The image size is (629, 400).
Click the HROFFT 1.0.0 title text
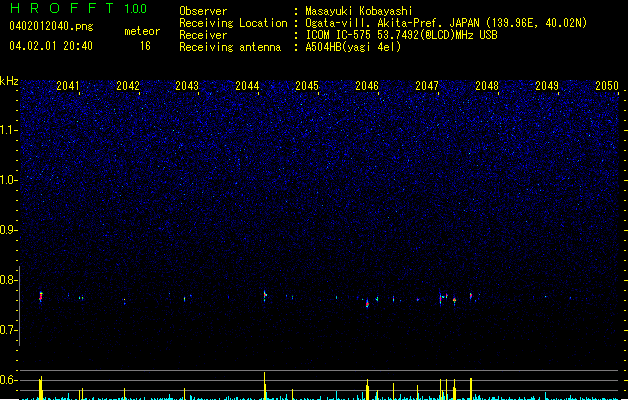point(78,8)
